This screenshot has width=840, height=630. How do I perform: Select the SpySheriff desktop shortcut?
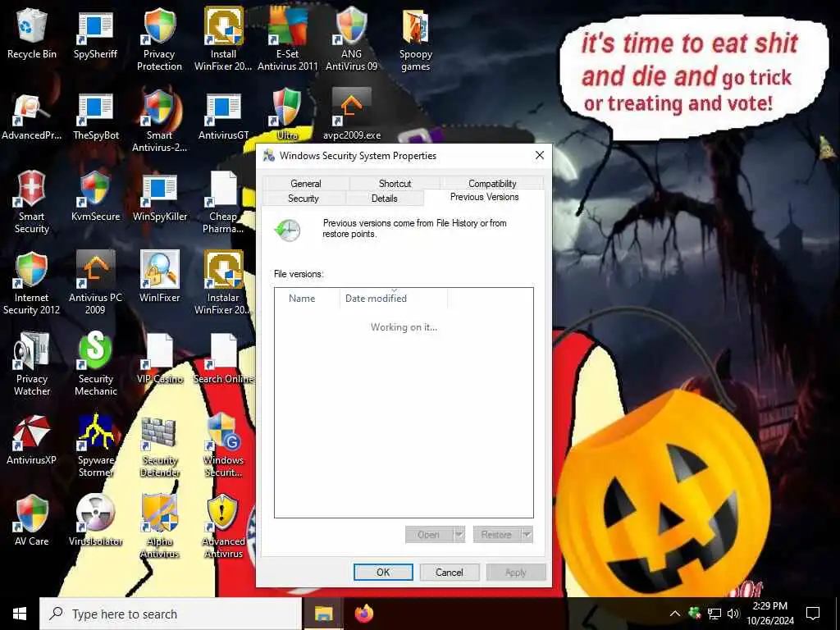(x=95, y=34)
